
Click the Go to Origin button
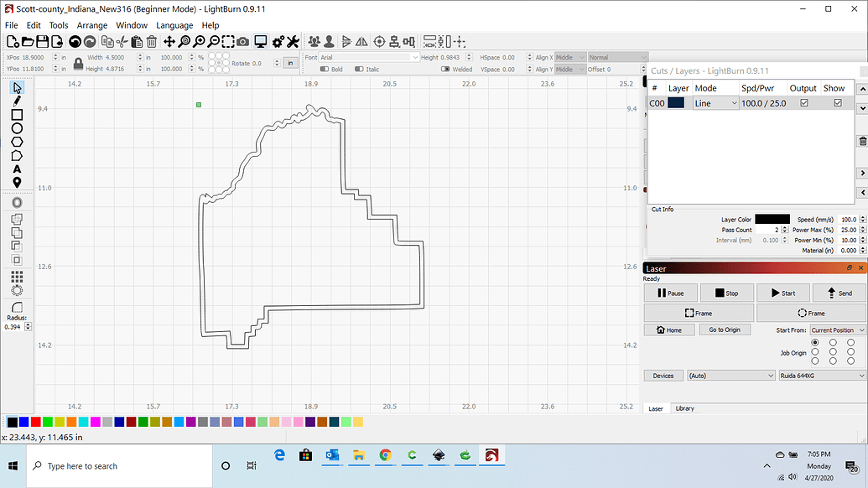click(x=725, y=329)
